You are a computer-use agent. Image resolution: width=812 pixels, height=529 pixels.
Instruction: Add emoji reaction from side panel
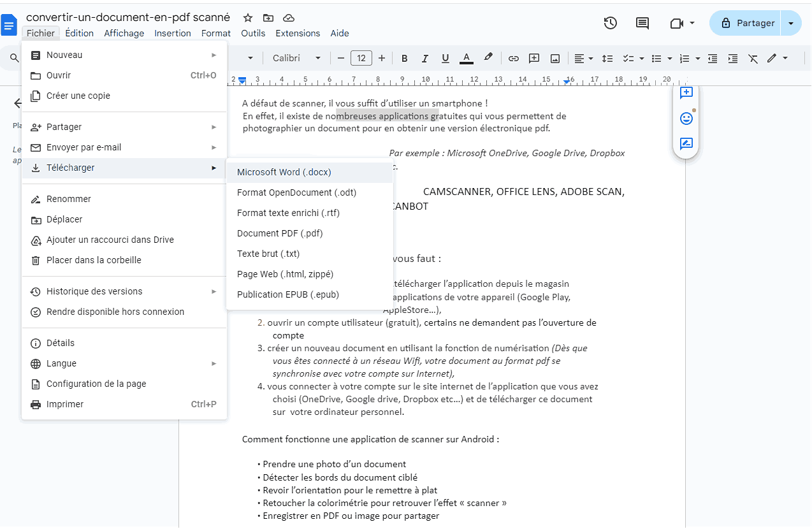[686, 119]
